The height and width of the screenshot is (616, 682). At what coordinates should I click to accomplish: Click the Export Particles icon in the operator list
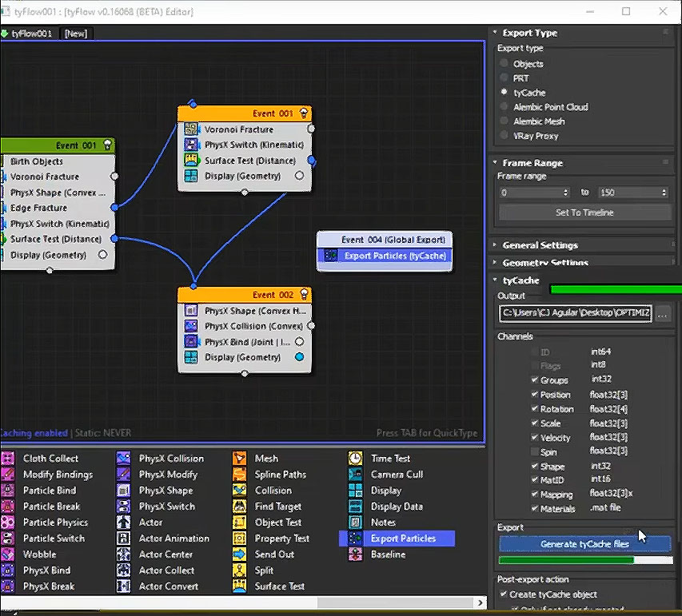[x=355, y=539]
